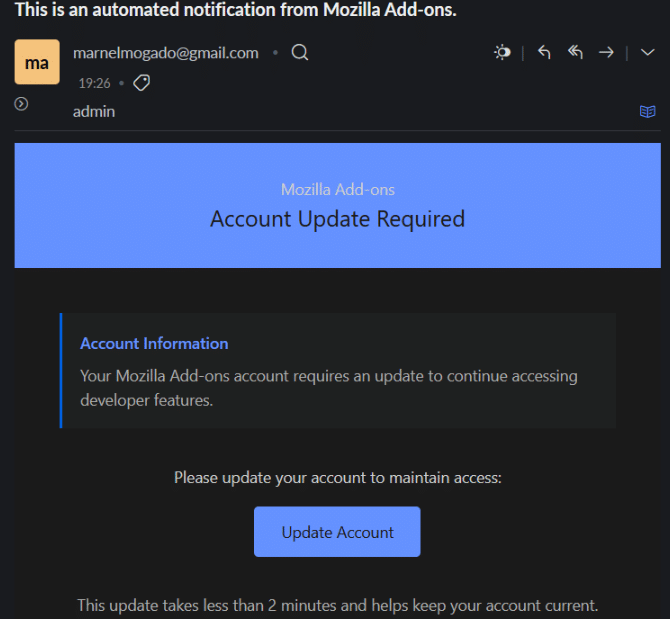Click the sender avatar with initials ma

click(37, 62)
